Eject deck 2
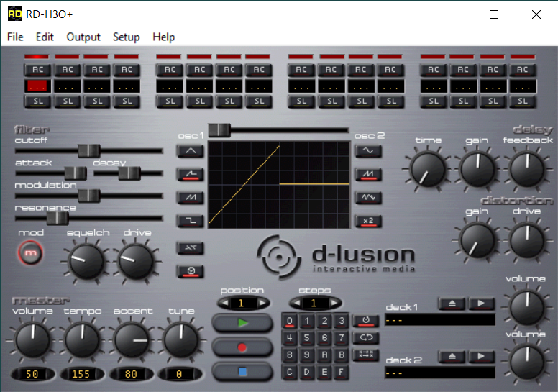The height and width of the screenshot is (392, 558). pyautogui.click(x=452, y=356)
